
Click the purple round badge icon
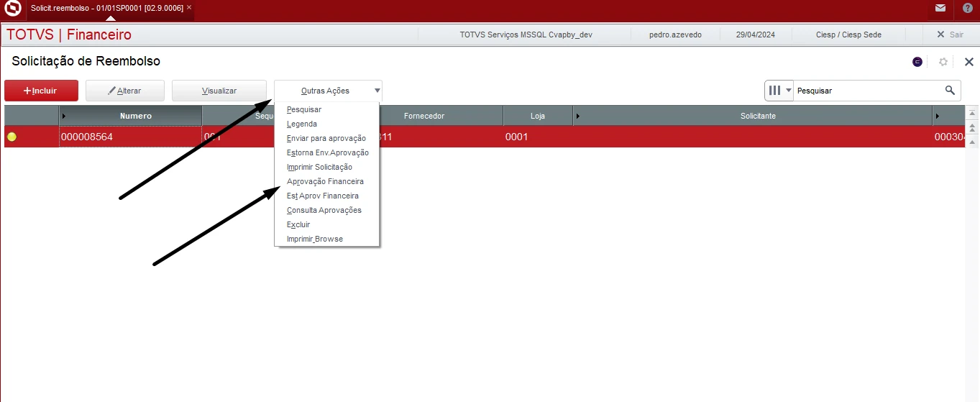pos(917,62)
